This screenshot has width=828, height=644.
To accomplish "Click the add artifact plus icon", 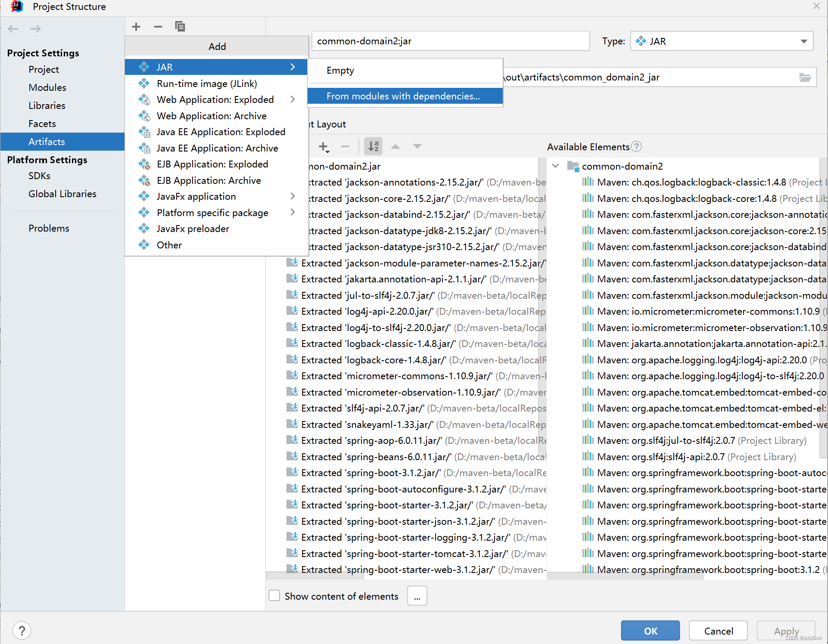I will point(136,27).
